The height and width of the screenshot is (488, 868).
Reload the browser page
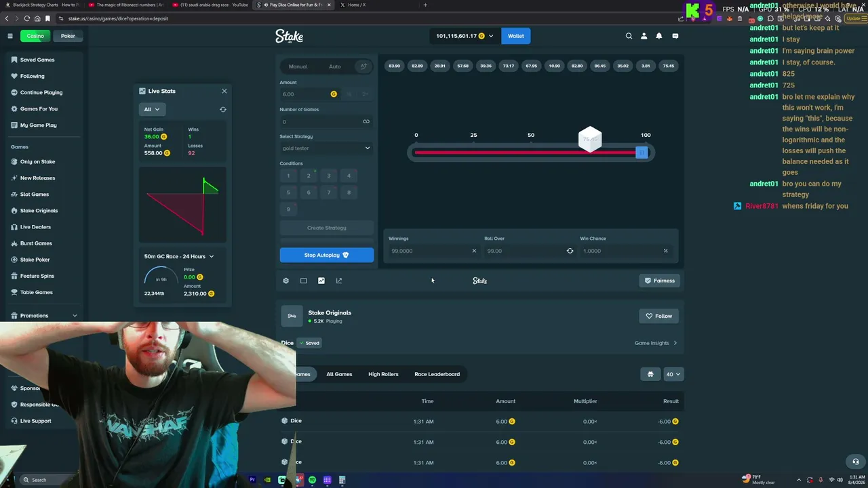[27, 18]
